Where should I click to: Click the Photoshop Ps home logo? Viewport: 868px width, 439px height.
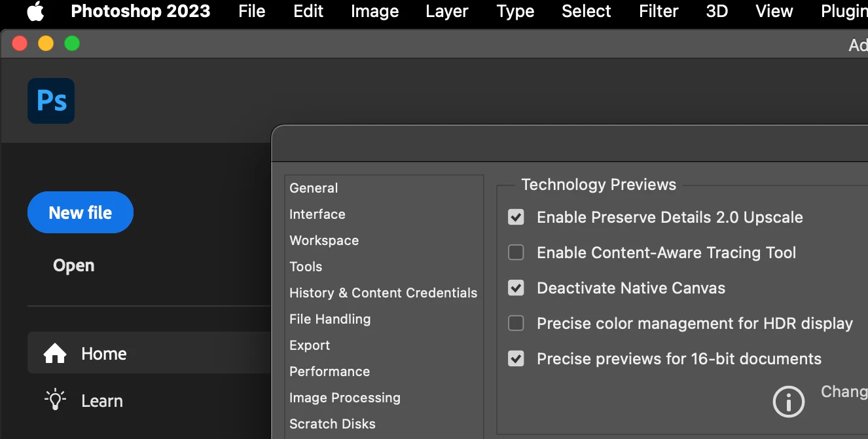pyautogui.click(x=51, y=101)
